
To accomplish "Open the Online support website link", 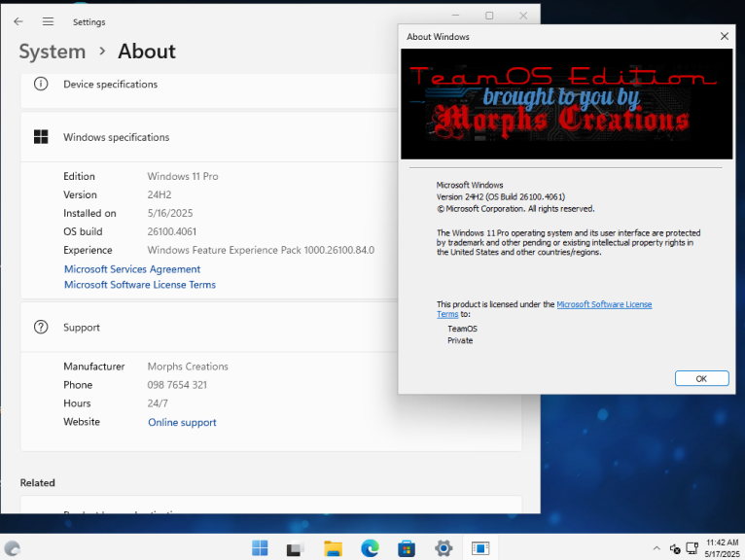I will tap(182, 422).
